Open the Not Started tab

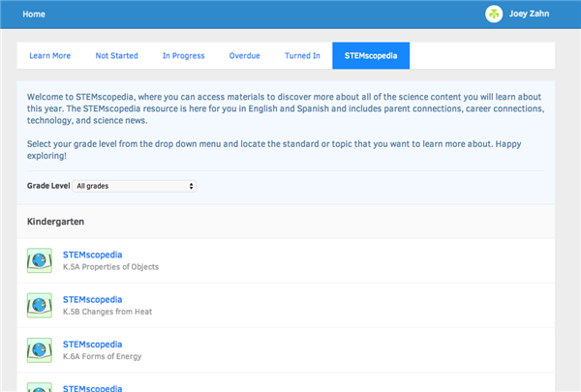coord(116,56)
